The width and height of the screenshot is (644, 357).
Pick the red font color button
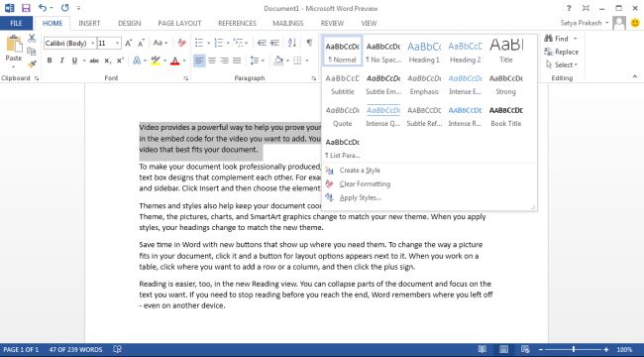tap(175, 60)
